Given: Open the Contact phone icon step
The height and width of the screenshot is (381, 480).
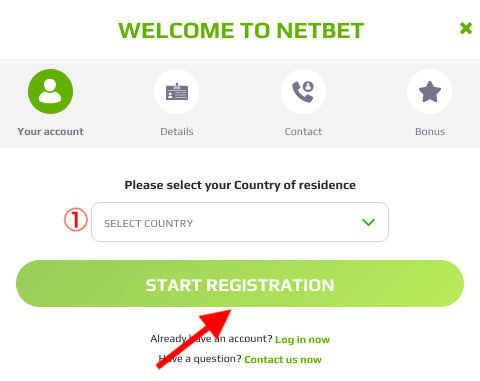Looking at the screenshot, I should 303,91.
